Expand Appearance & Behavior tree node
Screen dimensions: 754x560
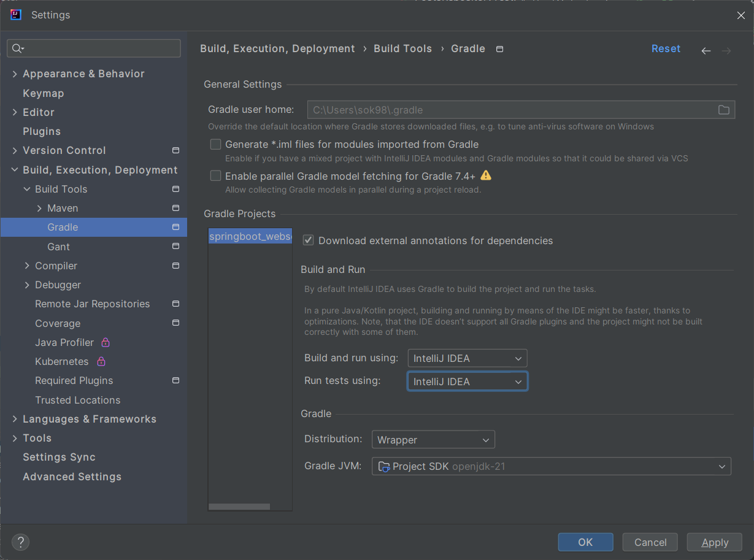pos(15,74)
